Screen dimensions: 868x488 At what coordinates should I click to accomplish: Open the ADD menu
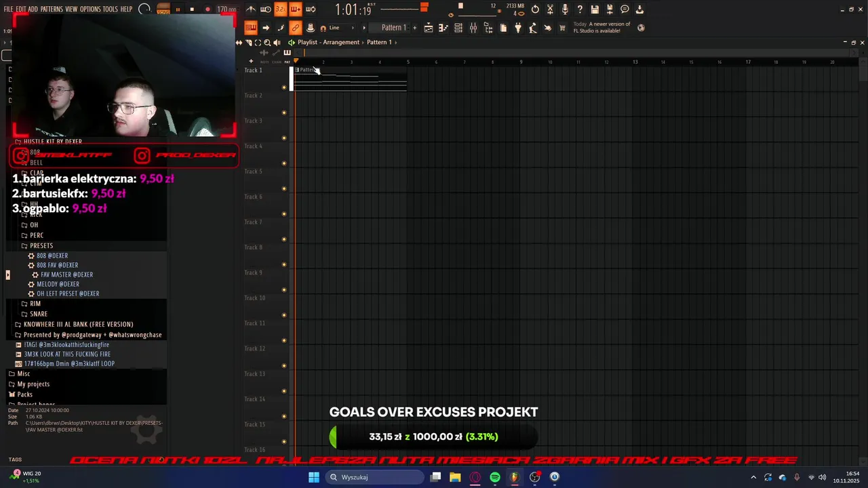33,9
